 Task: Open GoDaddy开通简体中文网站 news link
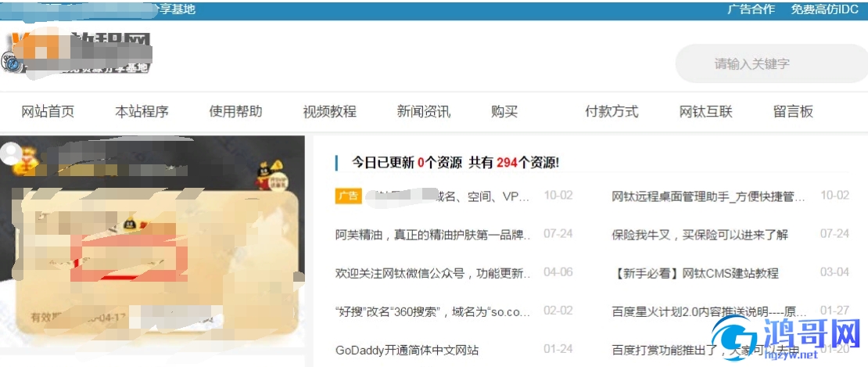[407, 351]
